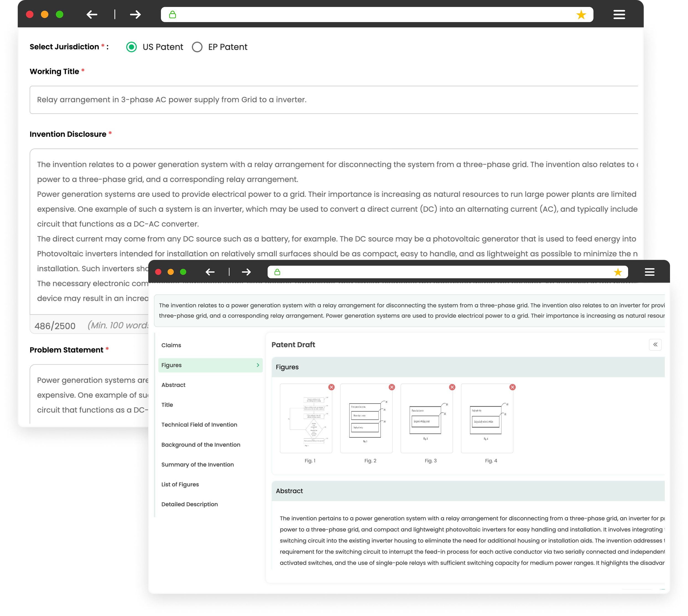
Task: Click the back arrow in front browser
Action: [210, 272]
